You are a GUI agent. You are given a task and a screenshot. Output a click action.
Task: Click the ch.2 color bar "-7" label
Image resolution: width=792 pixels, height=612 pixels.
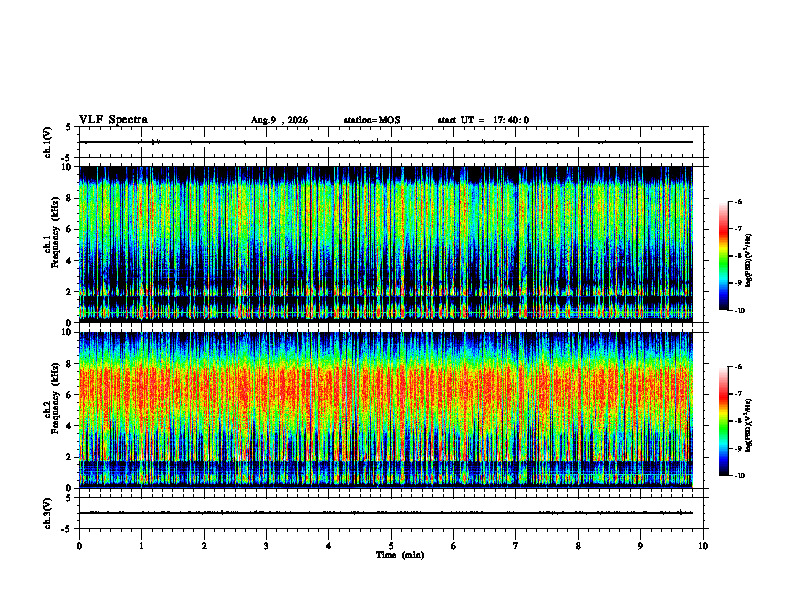coord(738,394)
